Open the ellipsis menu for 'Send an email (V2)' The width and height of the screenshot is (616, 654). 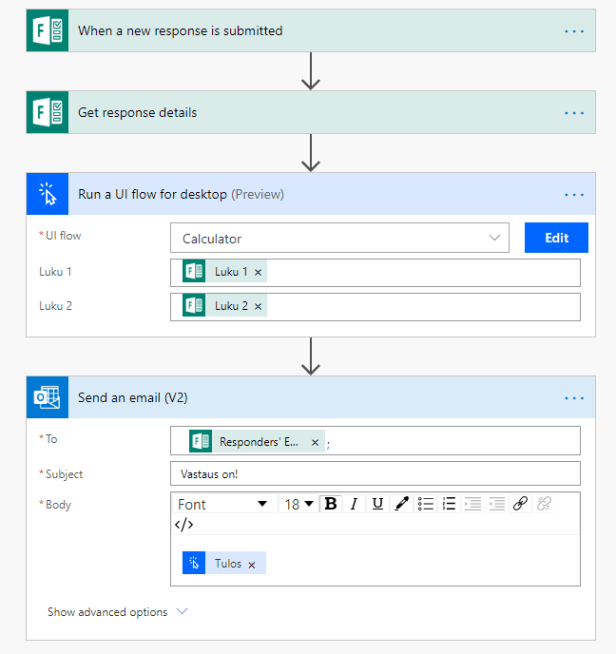(574, 398)
